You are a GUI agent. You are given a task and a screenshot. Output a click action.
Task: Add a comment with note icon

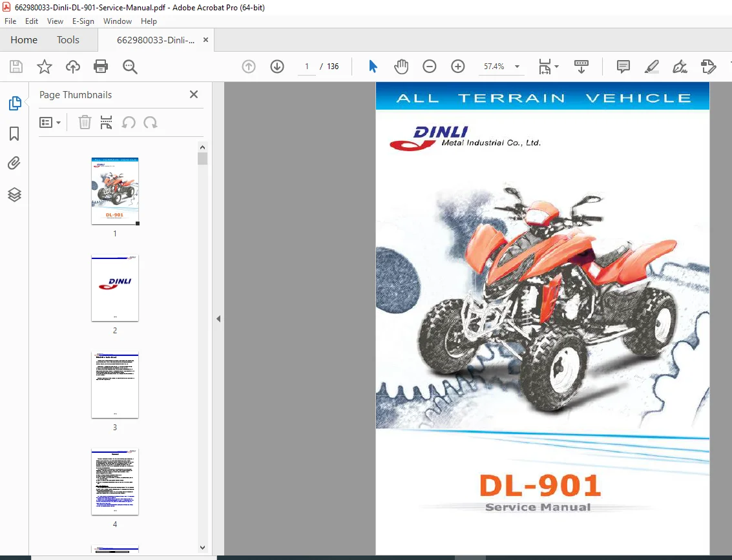point(623,67)
